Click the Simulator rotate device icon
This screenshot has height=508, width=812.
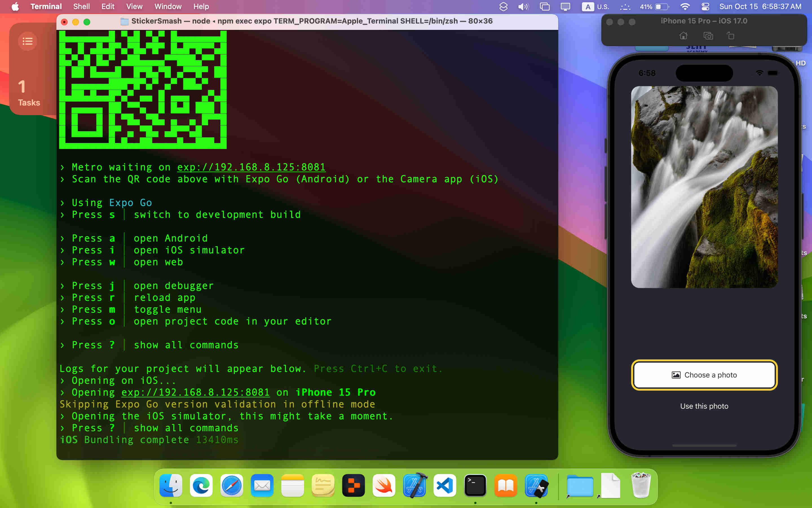731,36
